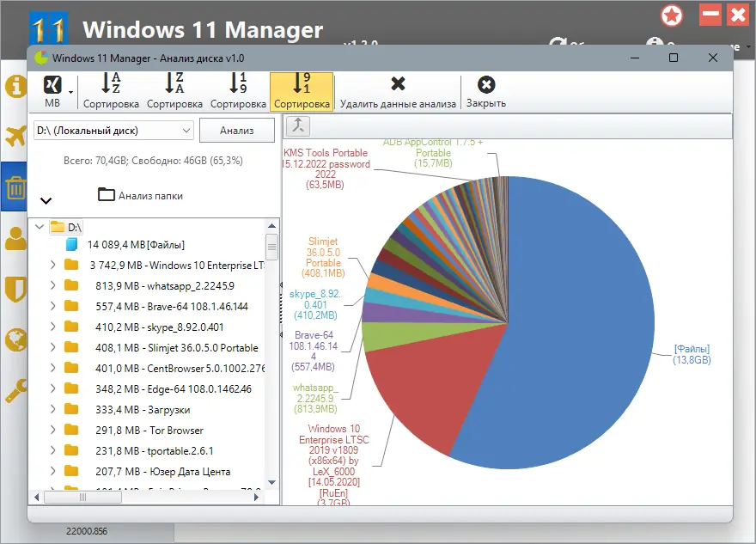Select the Edge-64 108.0.1462.46 row
Image resolution: width=756 pixels, height=544 pixels.
coord(174,388)
